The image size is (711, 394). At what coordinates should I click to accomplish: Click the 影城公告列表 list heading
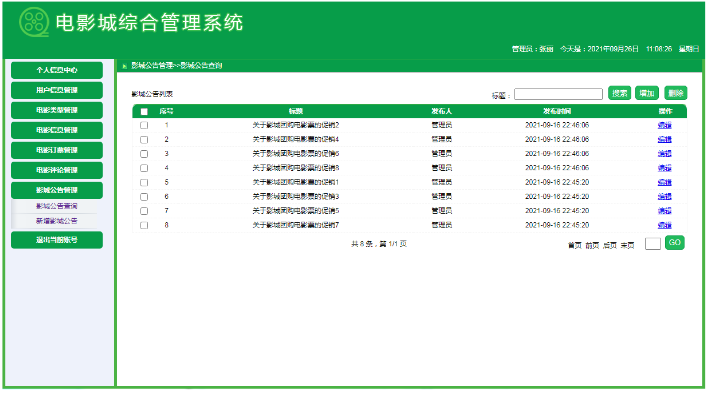pyautogui.click(x=152, y=94)
